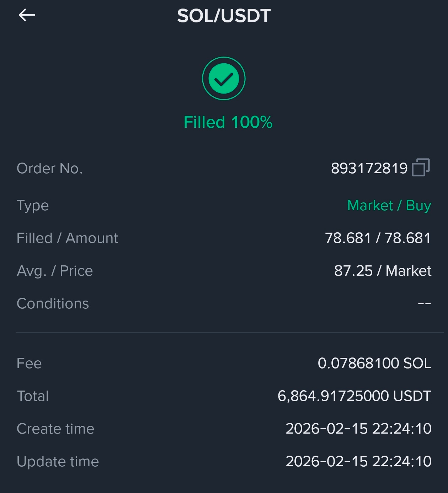Tap the SOL/USDT pair title

click(x=224, y=16)
